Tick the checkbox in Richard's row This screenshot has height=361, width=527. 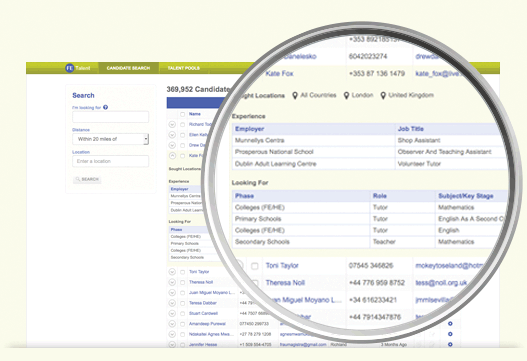183,125
